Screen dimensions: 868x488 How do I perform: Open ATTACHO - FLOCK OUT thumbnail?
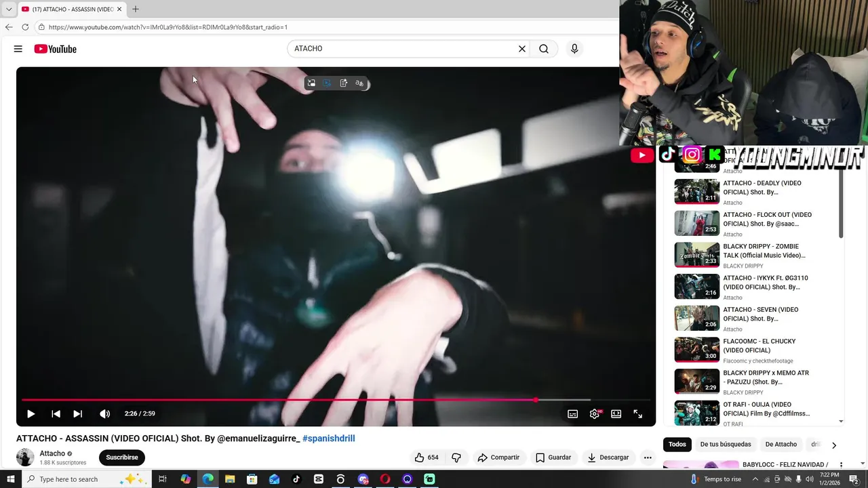point(696,223)
